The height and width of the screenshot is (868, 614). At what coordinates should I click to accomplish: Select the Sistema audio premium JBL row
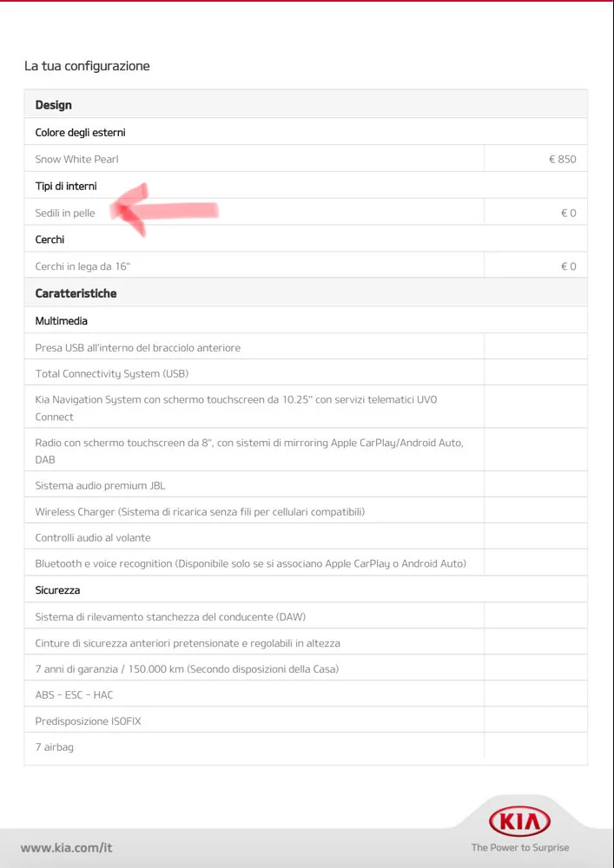point(306,485)
